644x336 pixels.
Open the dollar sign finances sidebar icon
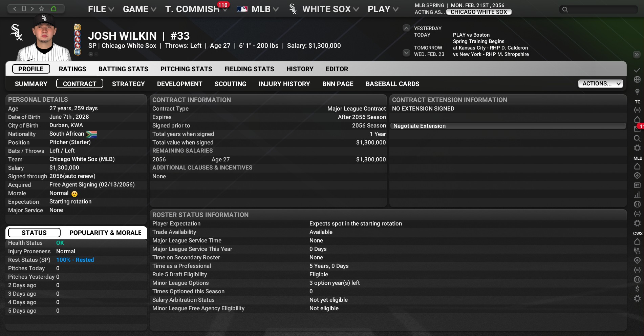[637, 289]
